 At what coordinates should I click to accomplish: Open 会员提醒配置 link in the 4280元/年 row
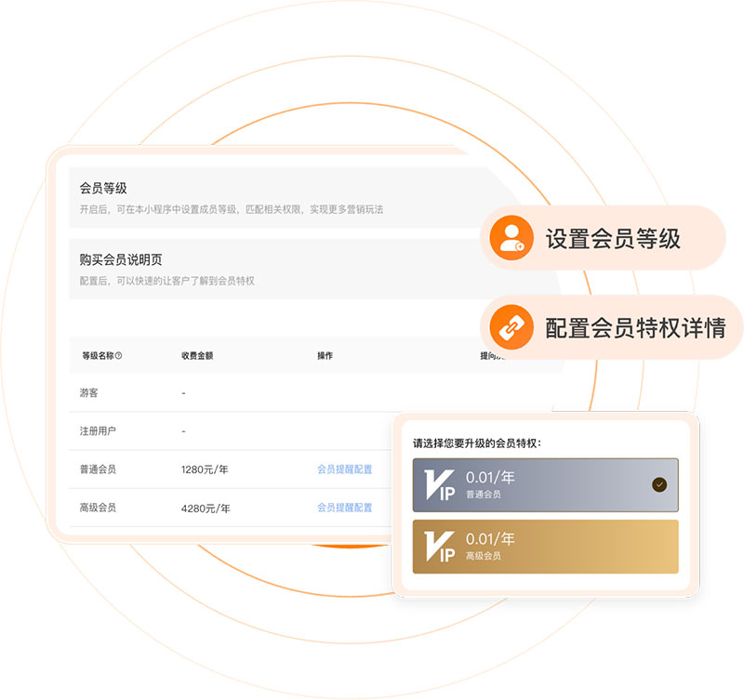pos(344,508)
